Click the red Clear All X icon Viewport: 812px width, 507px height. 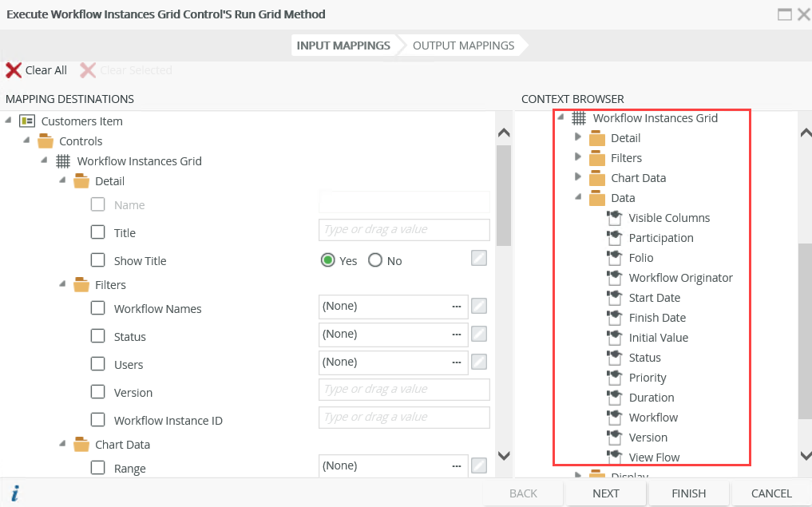click(14, 70)
